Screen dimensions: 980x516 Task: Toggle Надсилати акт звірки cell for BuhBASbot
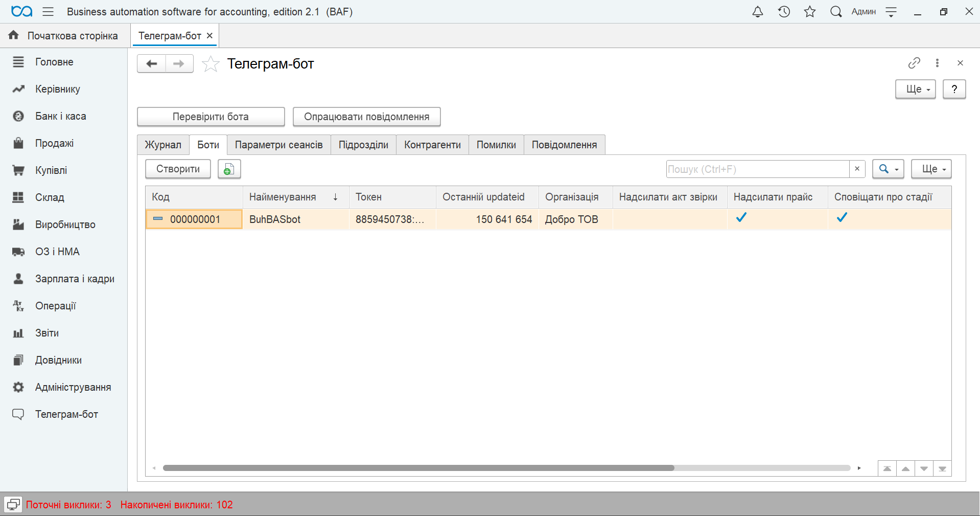tap(670, 219)
